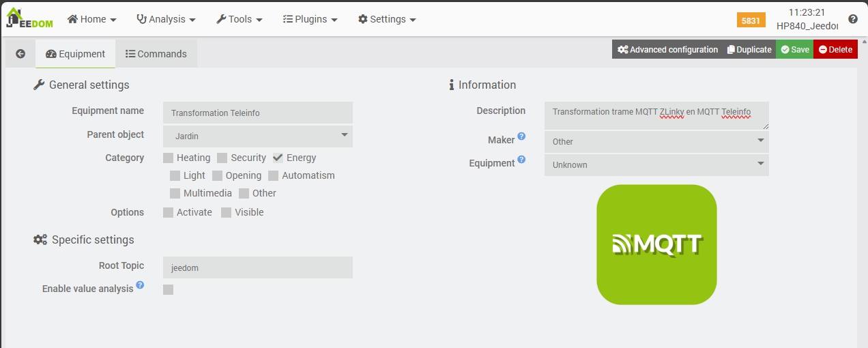Enable the value analysis checkbox
The image size is (868, 348).
pyautogui.click(x=169, y=289)
